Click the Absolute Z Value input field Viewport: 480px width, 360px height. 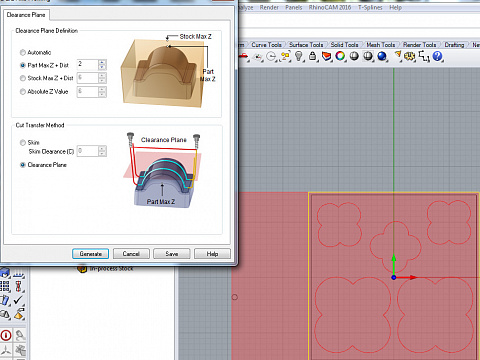coord(88,92)
